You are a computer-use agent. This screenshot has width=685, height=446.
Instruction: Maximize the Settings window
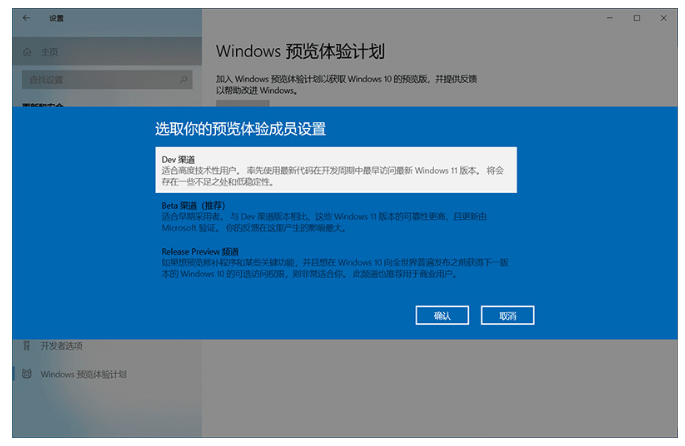(637, 17)
